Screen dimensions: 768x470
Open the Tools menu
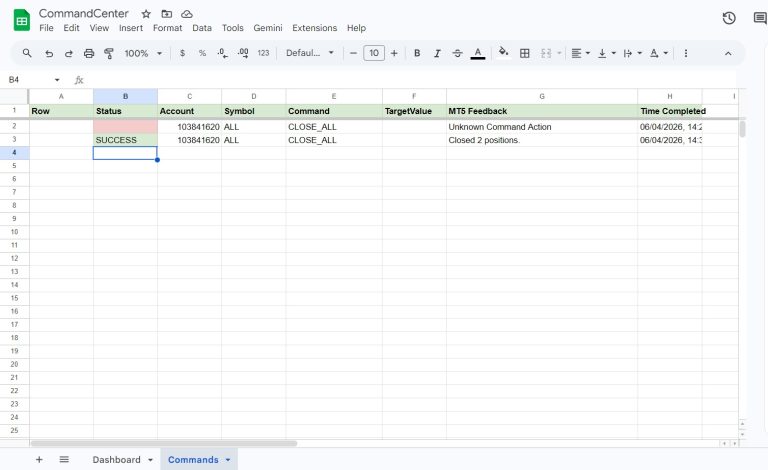pos(233,28)
